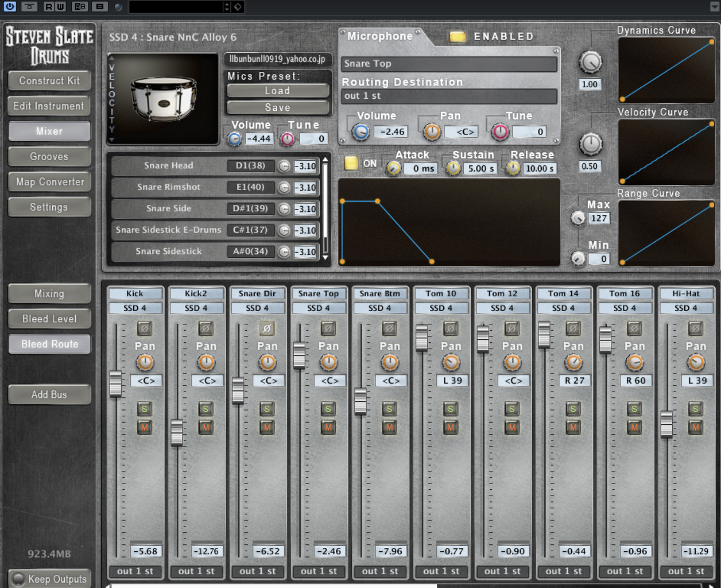Click the Bleed Level button
This screenshot has width=721, height=588.
[x=49, y=319]
